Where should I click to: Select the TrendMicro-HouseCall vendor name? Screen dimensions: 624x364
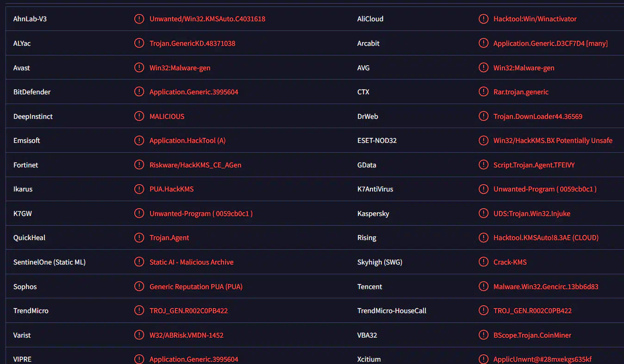coord(392,311)
